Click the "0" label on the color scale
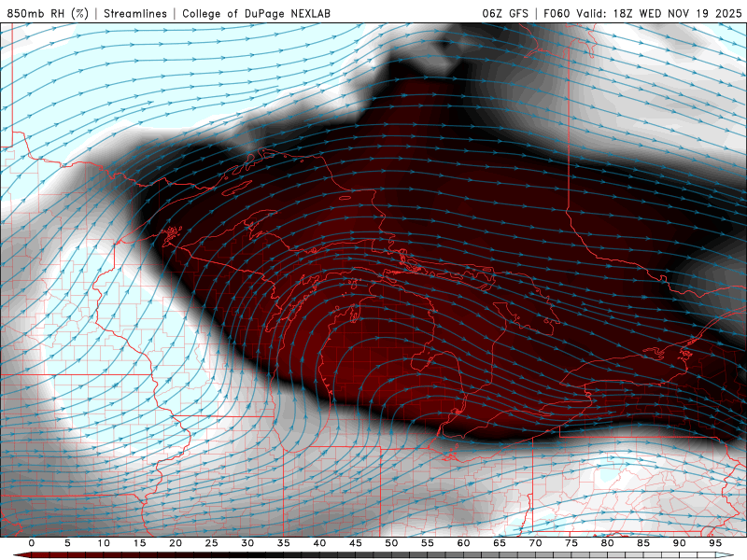Screen dimensions: 747x560 pos(32,543)
